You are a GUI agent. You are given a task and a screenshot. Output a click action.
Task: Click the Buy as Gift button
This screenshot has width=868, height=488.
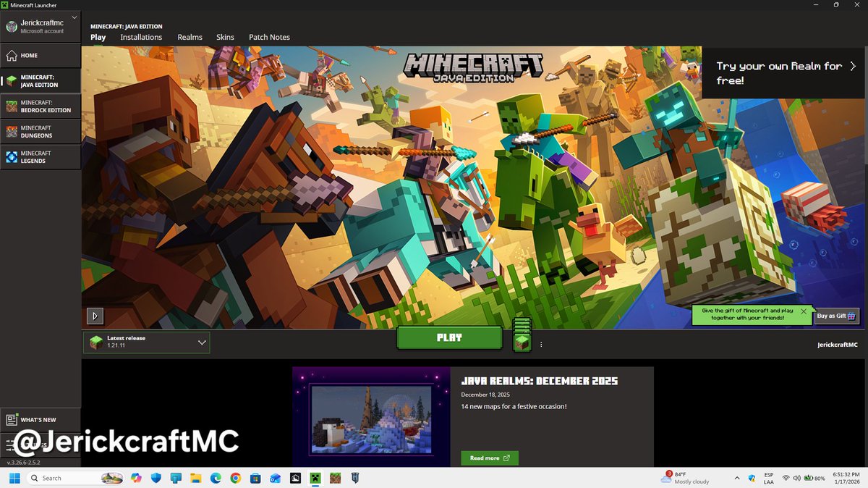(x=837, y=316)
